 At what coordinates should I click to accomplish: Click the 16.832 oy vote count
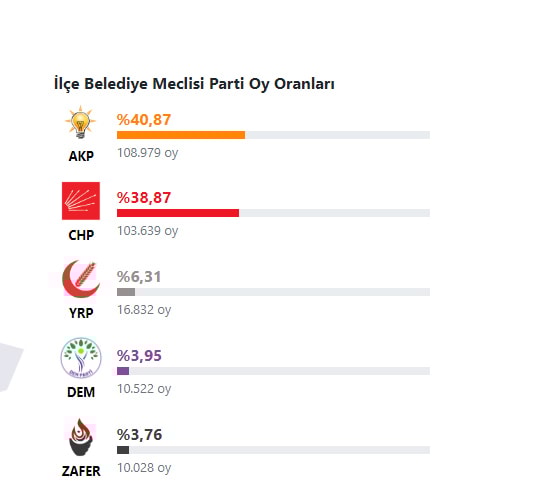click(144, 310)
